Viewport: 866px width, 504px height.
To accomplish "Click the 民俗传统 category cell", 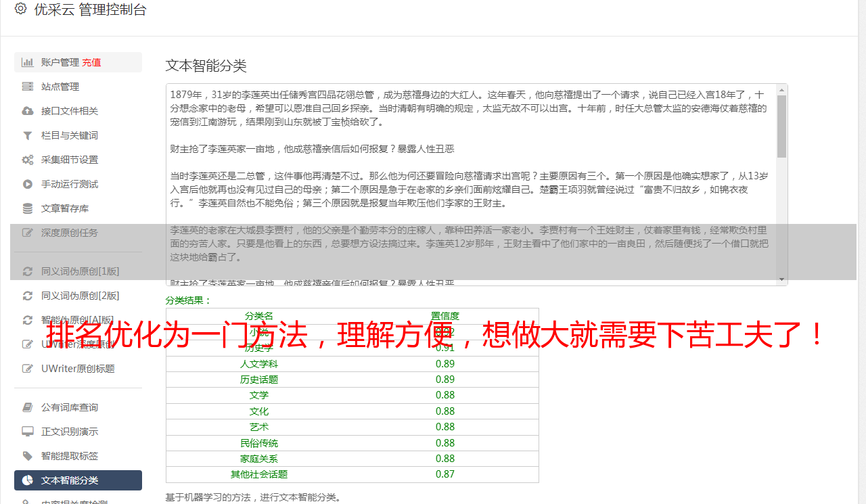I will point(259,443).
